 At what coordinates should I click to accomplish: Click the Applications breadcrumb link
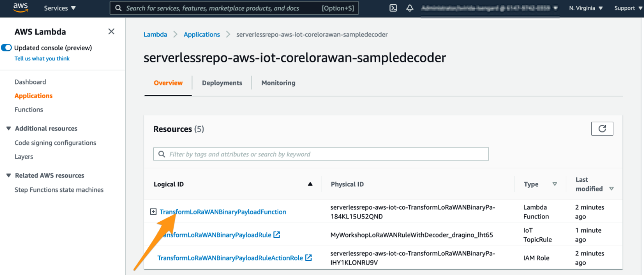[202, 35]
